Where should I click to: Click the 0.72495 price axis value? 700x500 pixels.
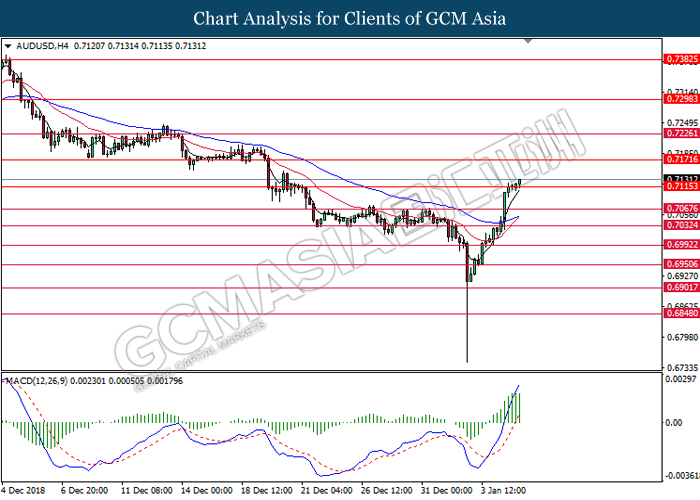(x=682, y=123)
